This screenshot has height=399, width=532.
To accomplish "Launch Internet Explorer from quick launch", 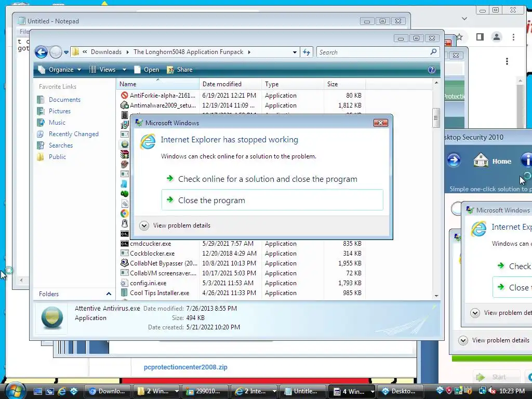I will (x=62, y=391).
